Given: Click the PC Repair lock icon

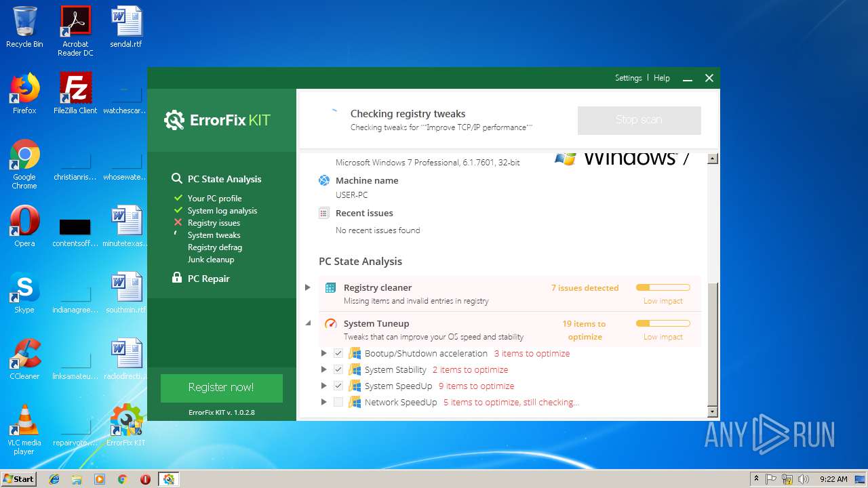Looking at the screenshot, I should click(x=177, y=278).
